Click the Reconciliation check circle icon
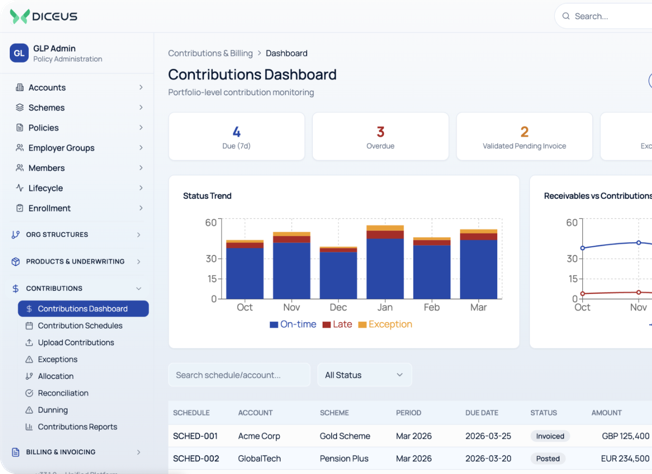The image size is (652, 474). [x=29, y=393]
